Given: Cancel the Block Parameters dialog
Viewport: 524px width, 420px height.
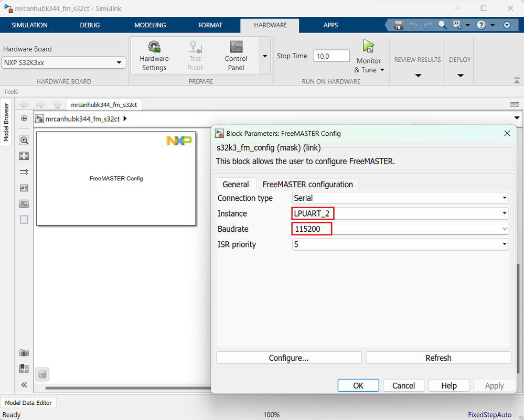Looking at the screenshot, I should (403, 385).
